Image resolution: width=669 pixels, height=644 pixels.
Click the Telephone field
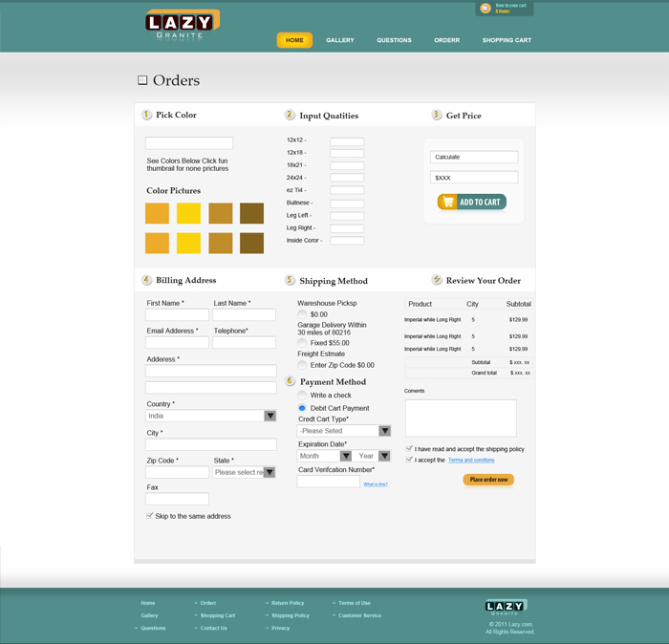coord(244,342)
